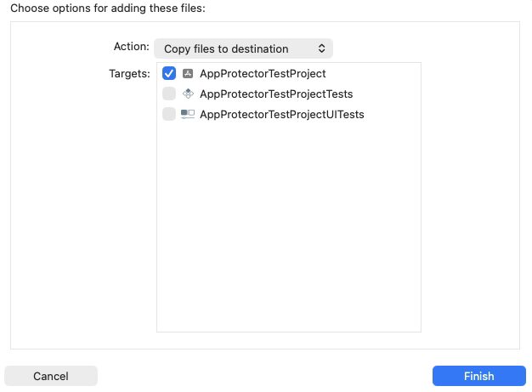This screenshot has width=532, height=392.
Task: Click the "Copy files to destination" text
Action: click(x=226, y=48)
